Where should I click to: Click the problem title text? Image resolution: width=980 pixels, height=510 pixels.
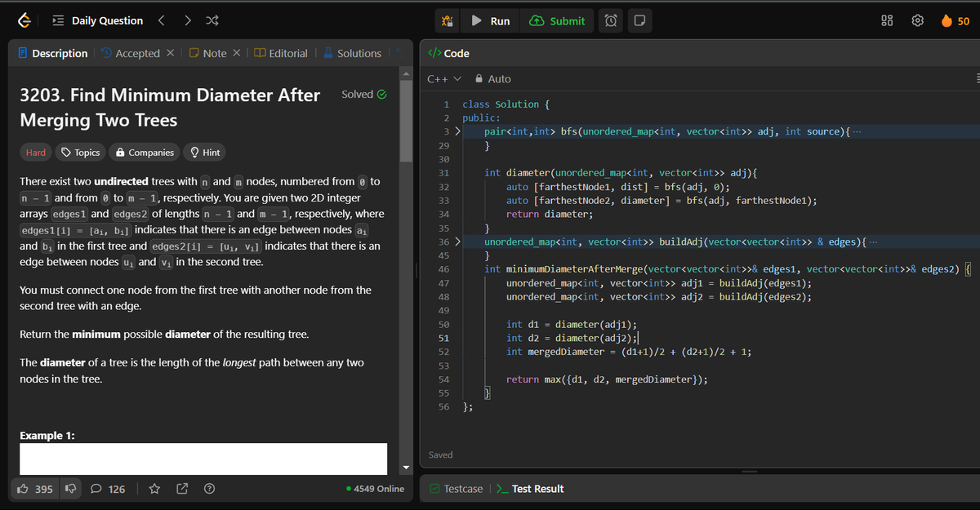pyautogui.click(x=170, y=108)
